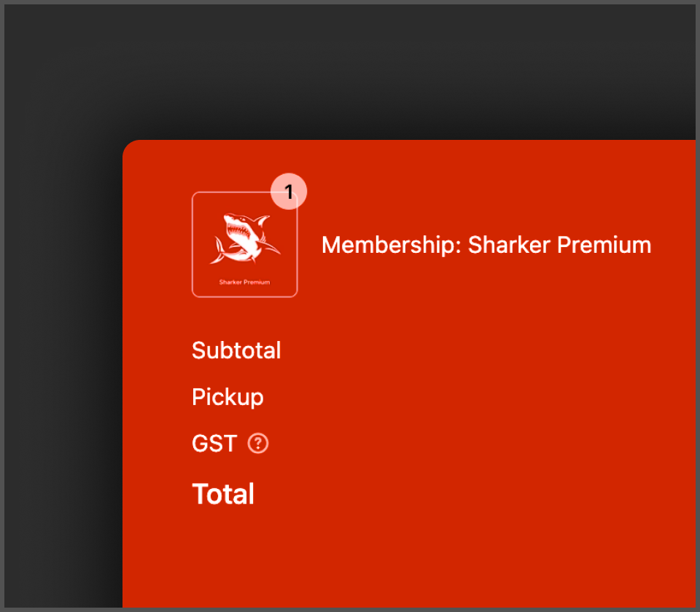The width and height of the screenshot is (700, 612).
Task: Tap the Sharker Premium label inside the thumbnail
Action: tap(244, 281)
